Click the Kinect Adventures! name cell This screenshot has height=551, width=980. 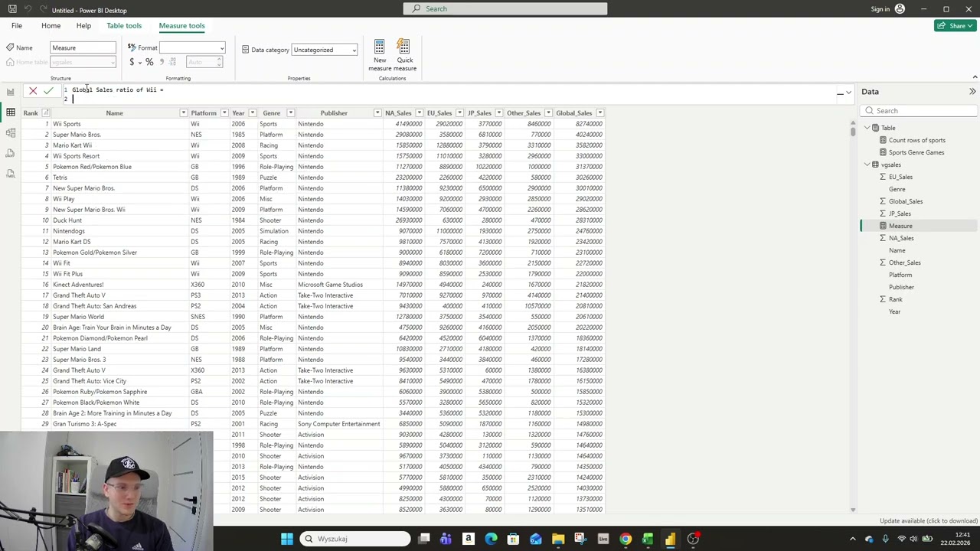click(x=78, y=285)
